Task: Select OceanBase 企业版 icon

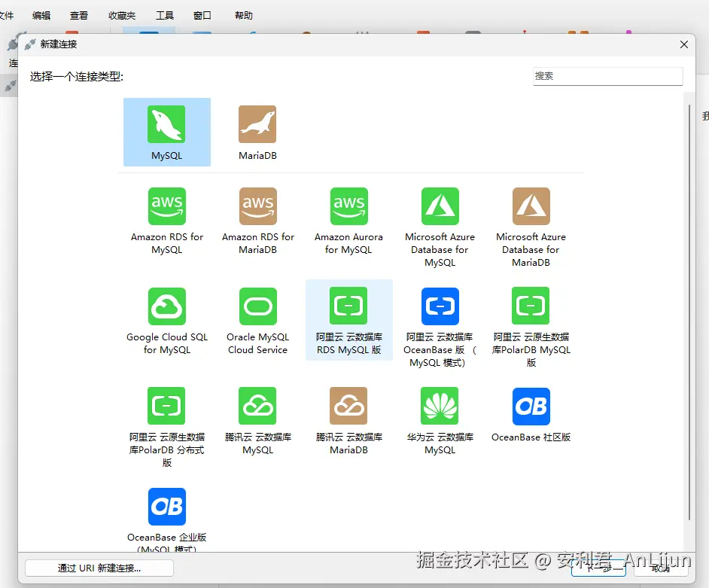Action: pyautogui.click(x=167, y=506)
